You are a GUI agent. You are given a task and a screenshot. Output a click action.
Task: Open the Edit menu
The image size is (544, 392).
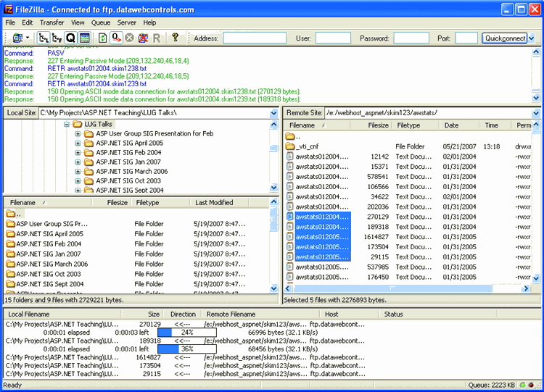pyautogui.click(x=27, y=22)
